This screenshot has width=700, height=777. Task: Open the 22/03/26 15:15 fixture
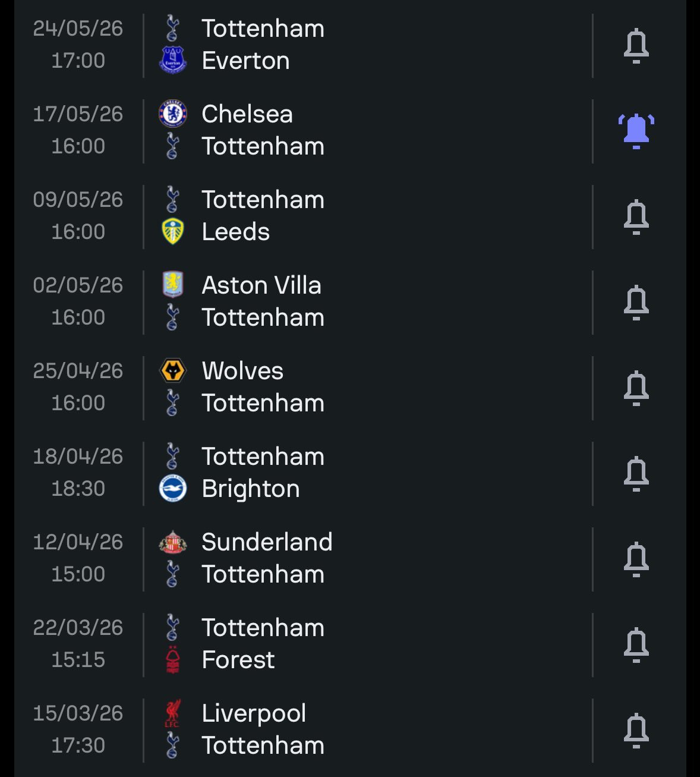click(78, 644)
